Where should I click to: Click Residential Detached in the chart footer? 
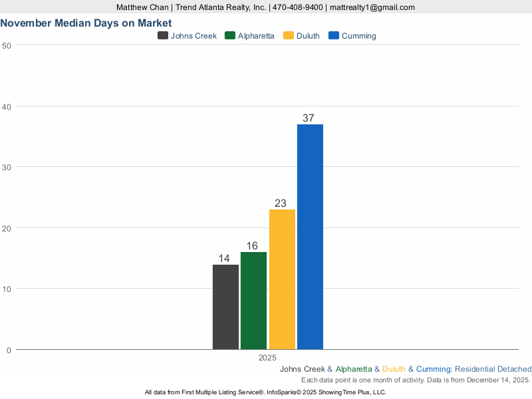[493, 369]
